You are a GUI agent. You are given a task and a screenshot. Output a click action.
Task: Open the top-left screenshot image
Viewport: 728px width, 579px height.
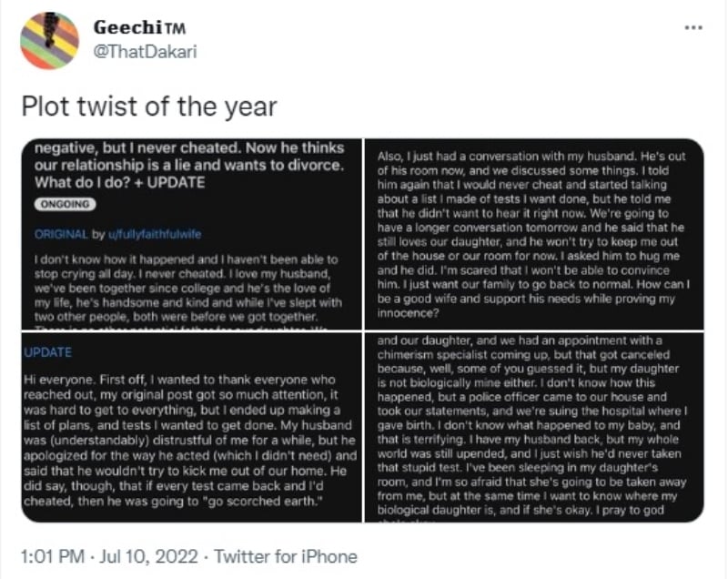[x=191, y=234]
